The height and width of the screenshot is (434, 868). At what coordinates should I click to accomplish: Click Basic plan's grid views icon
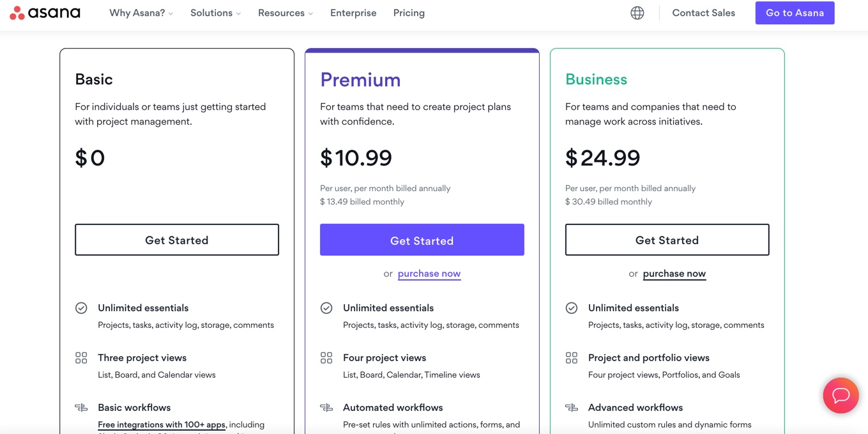(x=81, y=358)
